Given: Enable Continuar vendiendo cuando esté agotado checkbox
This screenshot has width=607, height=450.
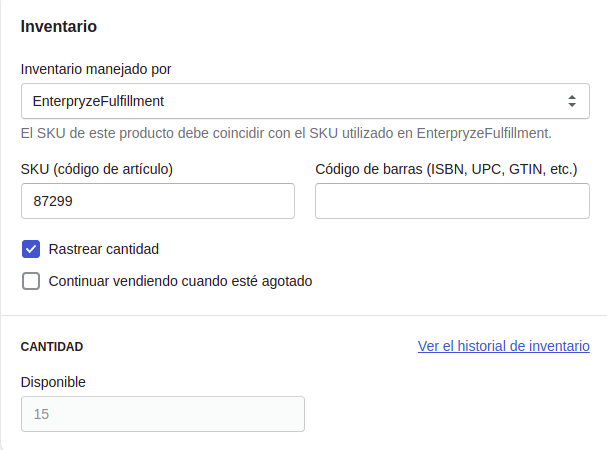Looking at the screenshot, I should [x=31, y=281].
